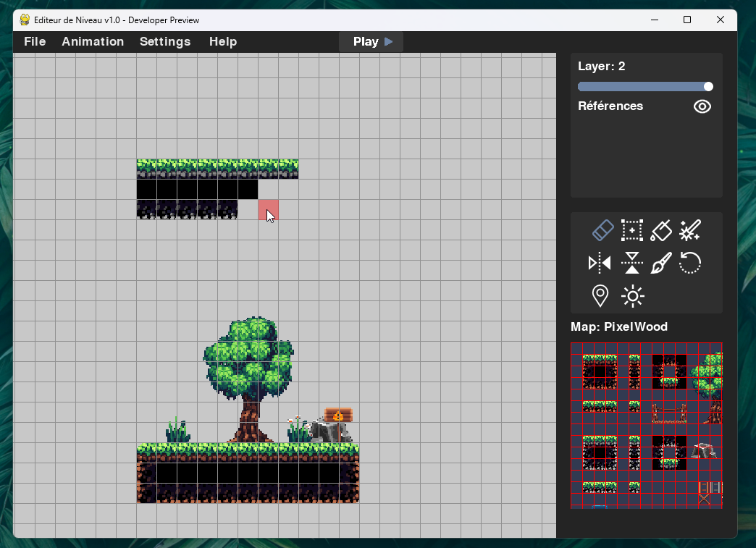756x548 pixels.
Task: Pick the wooden fence tile in tileset
Action: point(669,413)
